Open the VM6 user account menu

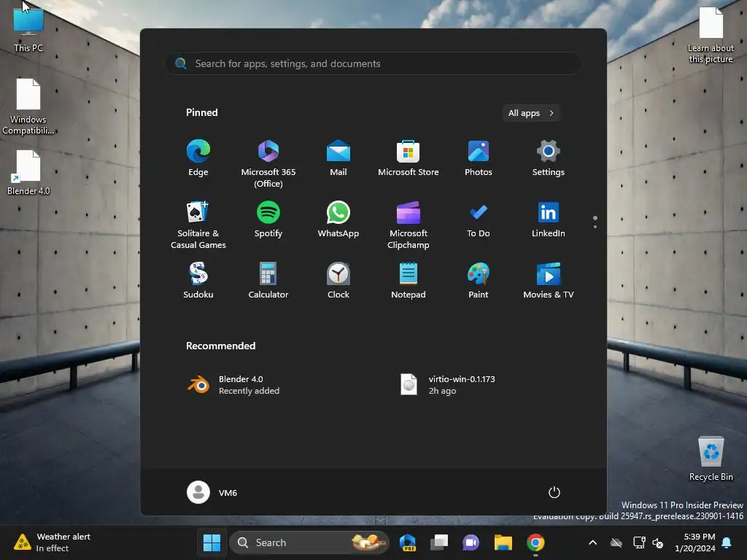[212, 492]
